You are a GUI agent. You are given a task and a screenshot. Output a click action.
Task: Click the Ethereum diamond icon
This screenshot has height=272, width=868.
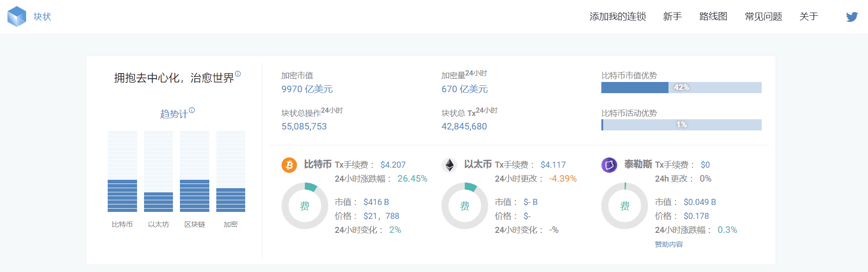449,165
